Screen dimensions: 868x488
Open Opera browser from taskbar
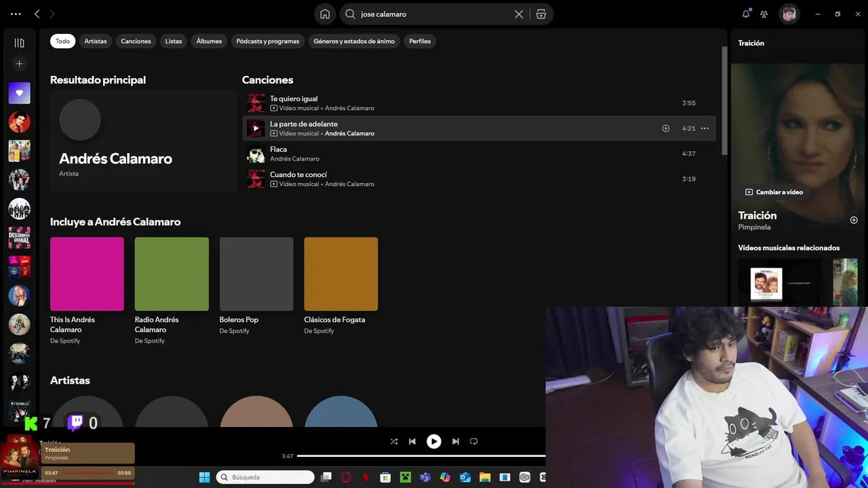(x=346, y=477)
